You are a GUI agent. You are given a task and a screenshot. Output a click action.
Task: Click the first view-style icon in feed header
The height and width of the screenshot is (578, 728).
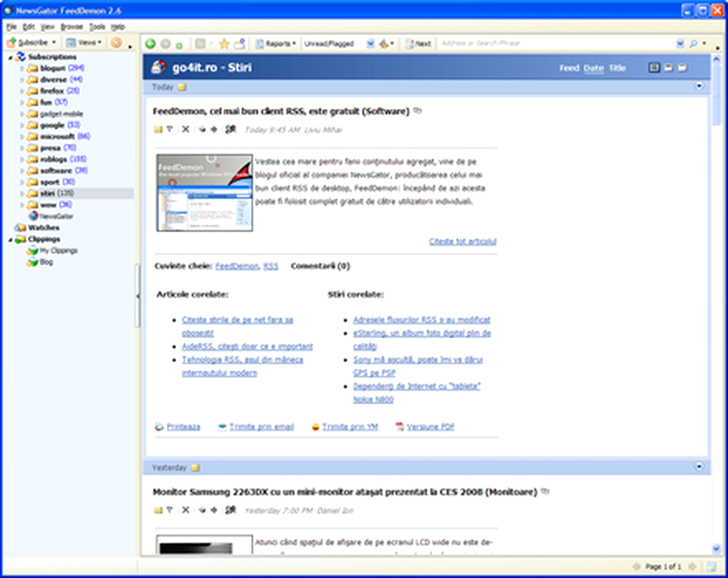click(653, 68)
